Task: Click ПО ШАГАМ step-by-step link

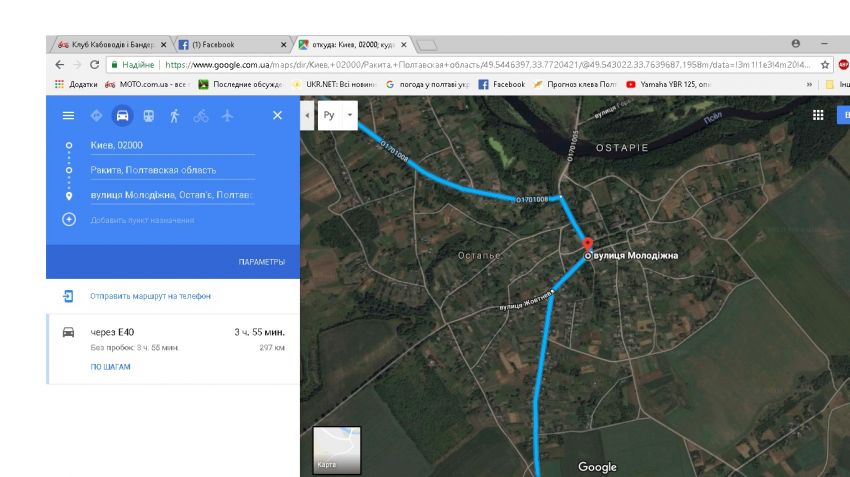Action: [110, 367]
